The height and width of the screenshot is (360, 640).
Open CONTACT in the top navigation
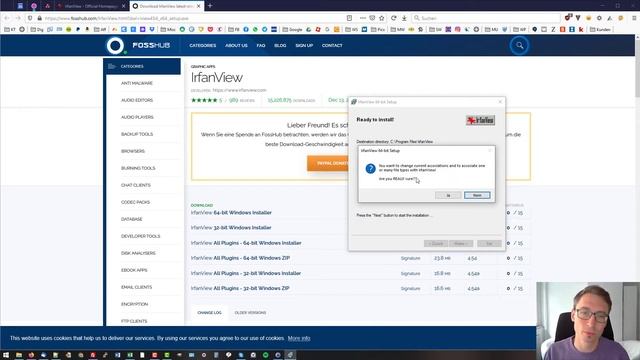coord(332,45)
